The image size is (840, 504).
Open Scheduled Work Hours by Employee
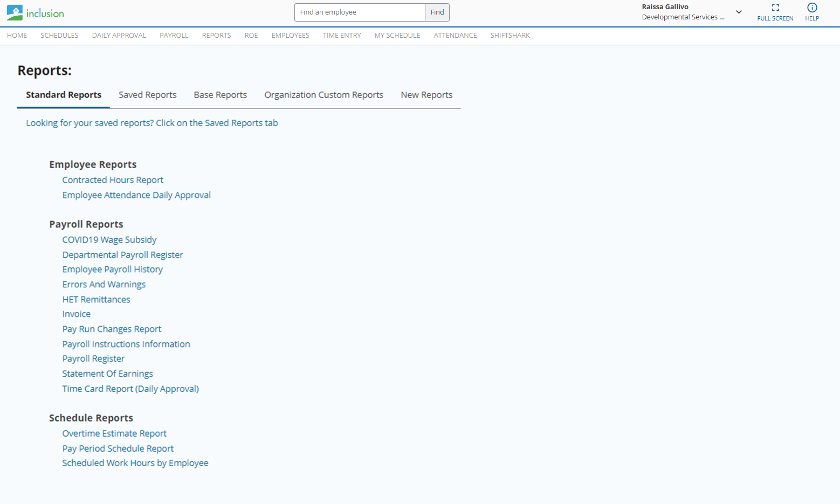tap(135, 463)
